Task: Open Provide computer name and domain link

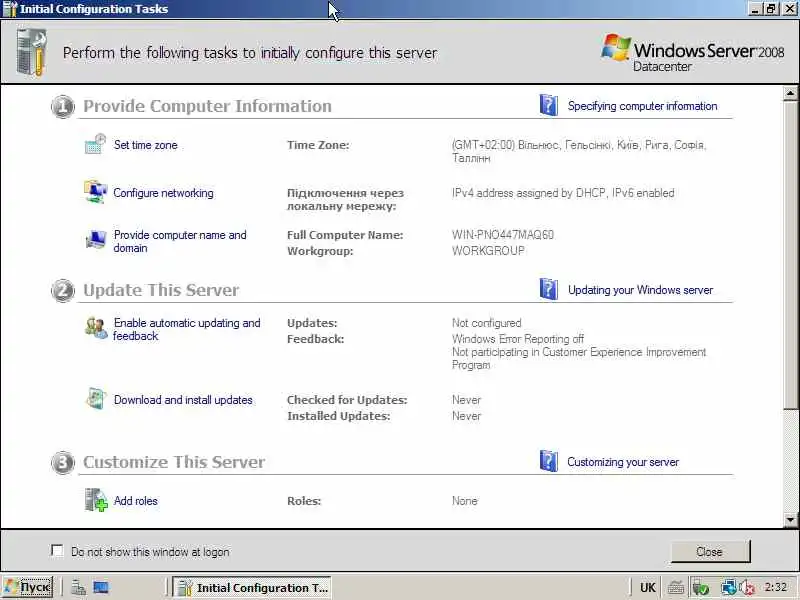Action: coord(180,241)
